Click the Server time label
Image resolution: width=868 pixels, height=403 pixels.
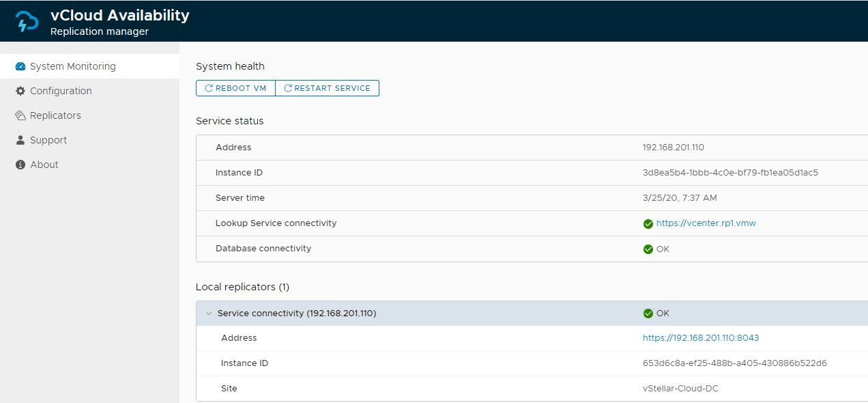(240, 198)
